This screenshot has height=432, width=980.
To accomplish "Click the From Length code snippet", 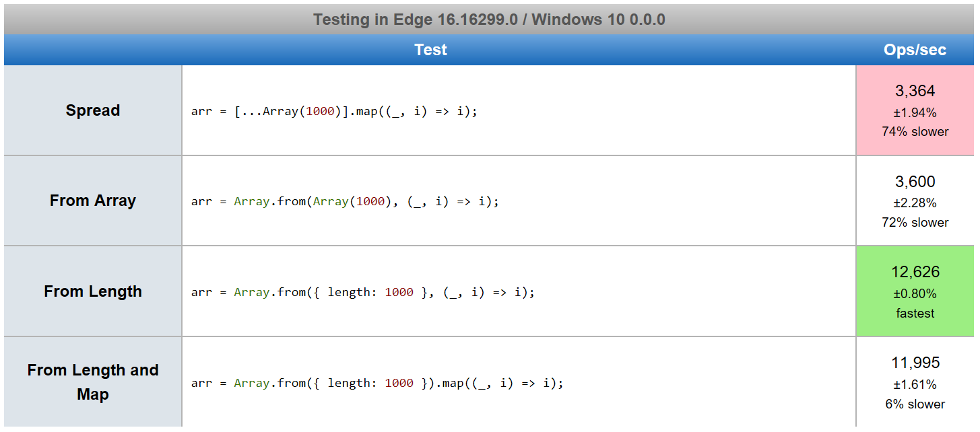I will pos(363,292).
